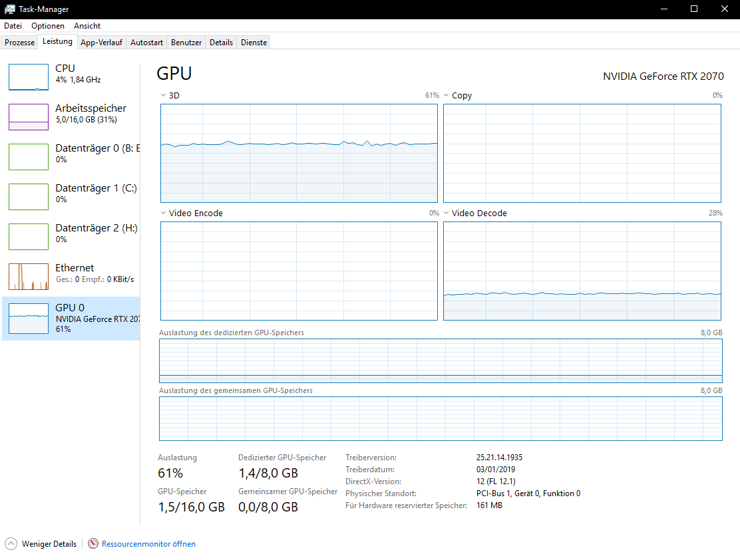Click the Video Decode usage graph

point(582,271)
